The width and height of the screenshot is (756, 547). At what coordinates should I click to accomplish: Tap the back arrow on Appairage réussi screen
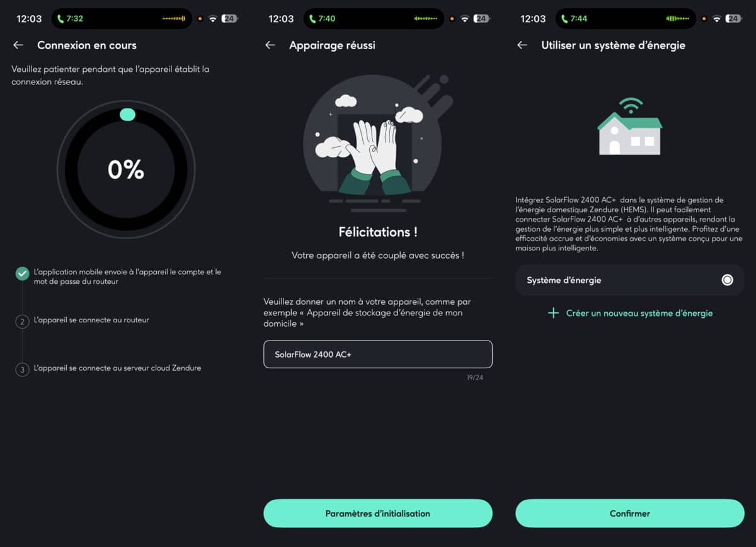[270, 45]
